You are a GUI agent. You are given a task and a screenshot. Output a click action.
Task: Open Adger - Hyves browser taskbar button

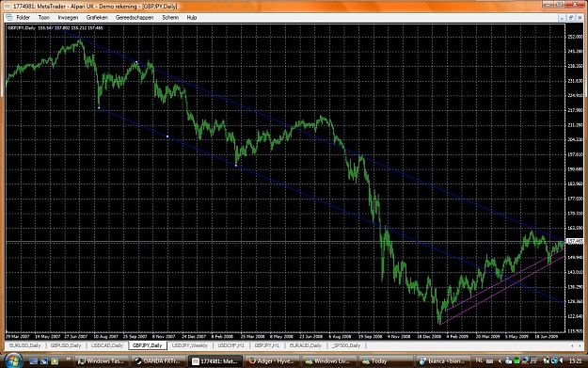pyautogui.click(x=272, y=360)
